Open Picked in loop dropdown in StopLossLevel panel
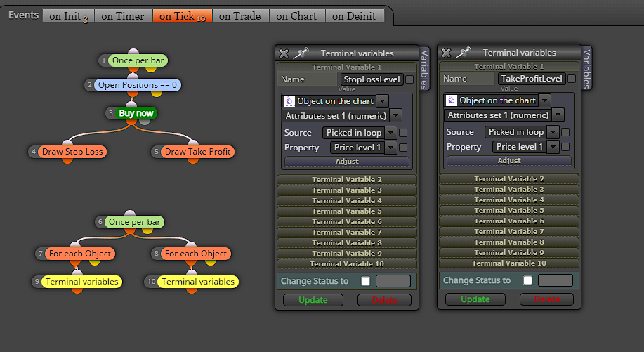This screenshot has width=644, height=352. pos(391,133)
